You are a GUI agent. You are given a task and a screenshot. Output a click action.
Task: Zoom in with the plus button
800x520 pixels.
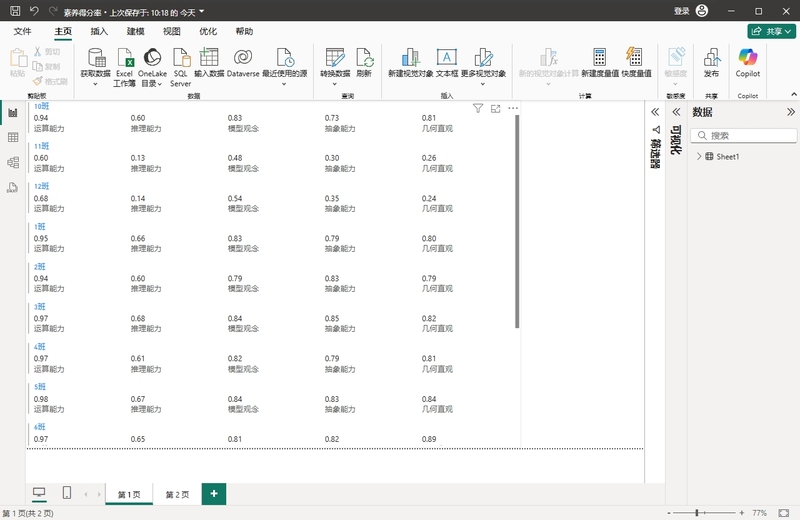pyautogui.click(x=741, y=512)
